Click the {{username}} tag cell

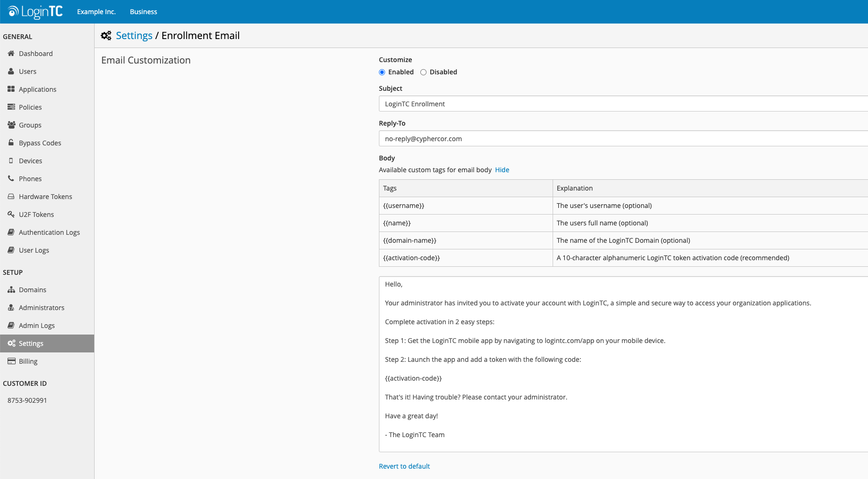tap(466, 206)
